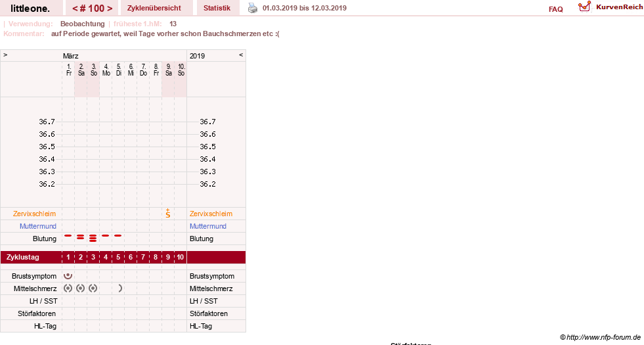Click the right Muttermund label
The image size is (644, 345).
(208, 226)
